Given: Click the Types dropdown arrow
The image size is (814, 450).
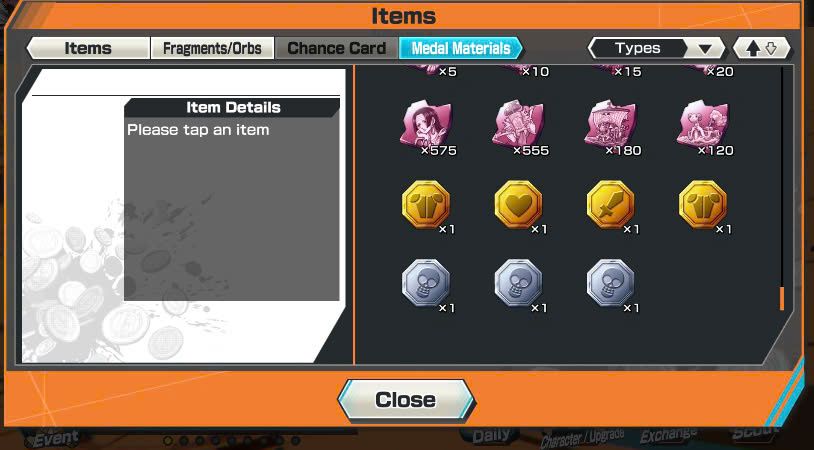Looking at the screenshot, I should click(x=704, y=49).
